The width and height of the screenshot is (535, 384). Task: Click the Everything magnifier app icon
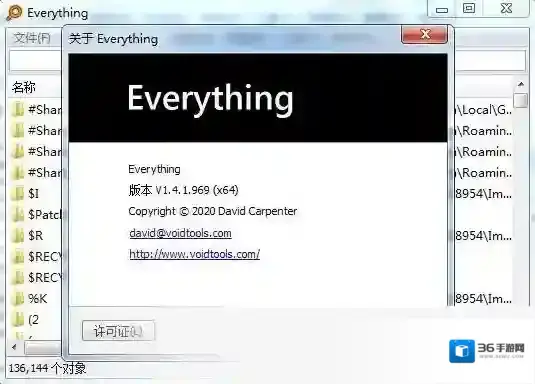tap(14, 13)
